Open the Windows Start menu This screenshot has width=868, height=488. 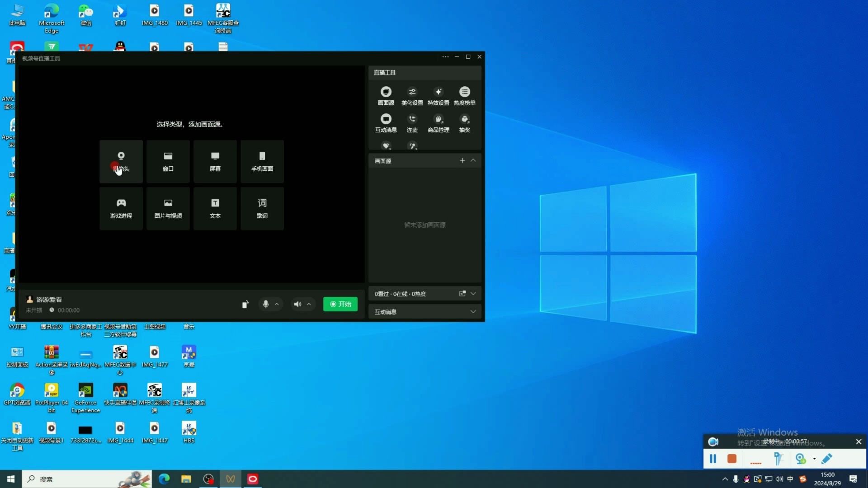(11, 479)
